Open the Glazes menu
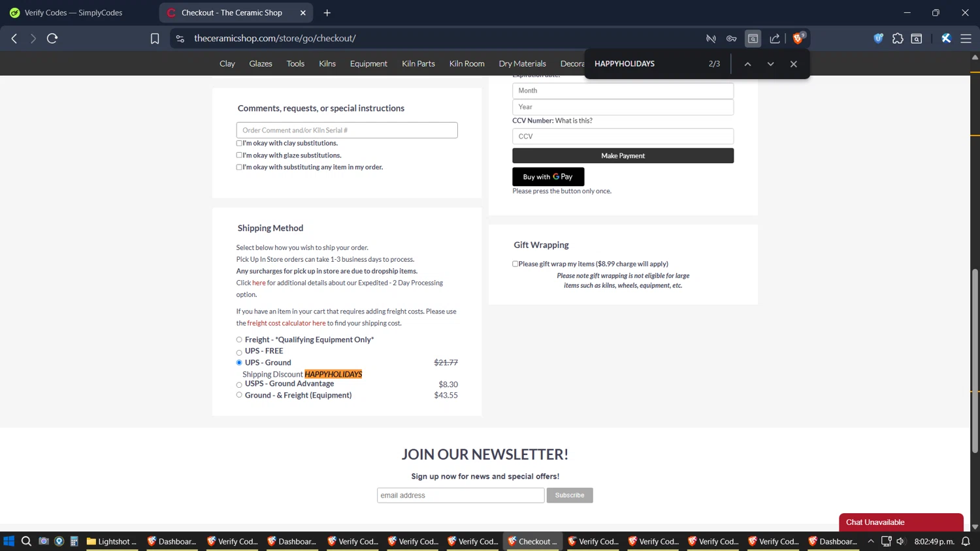The height and width of the screenshot is (551, 980). pos(261,64)
